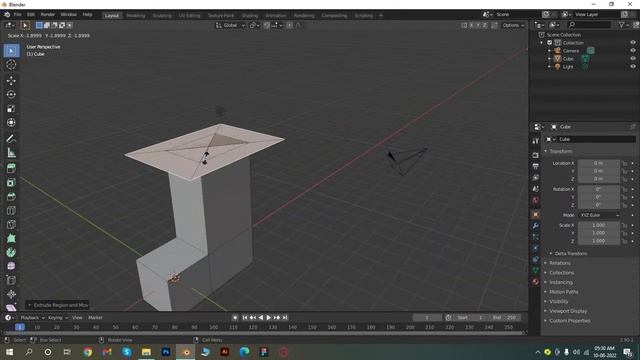The width and height of the screenshot is (640, 360).
Task: Open the Edit menu
Action: tap(31, 15)
